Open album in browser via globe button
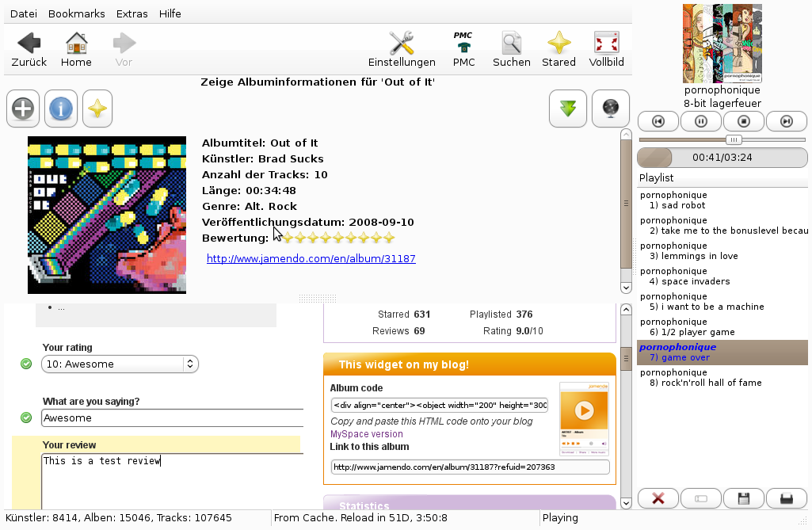 tap(611, 109)
